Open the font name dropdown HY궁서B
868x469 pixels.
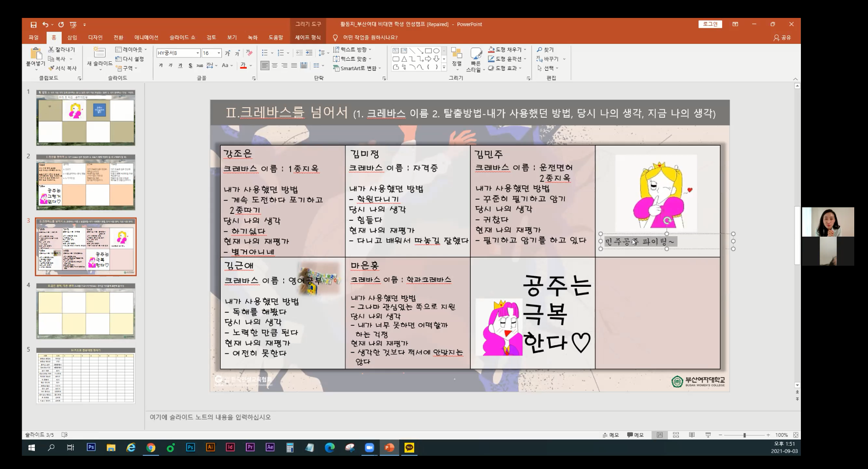198,53
